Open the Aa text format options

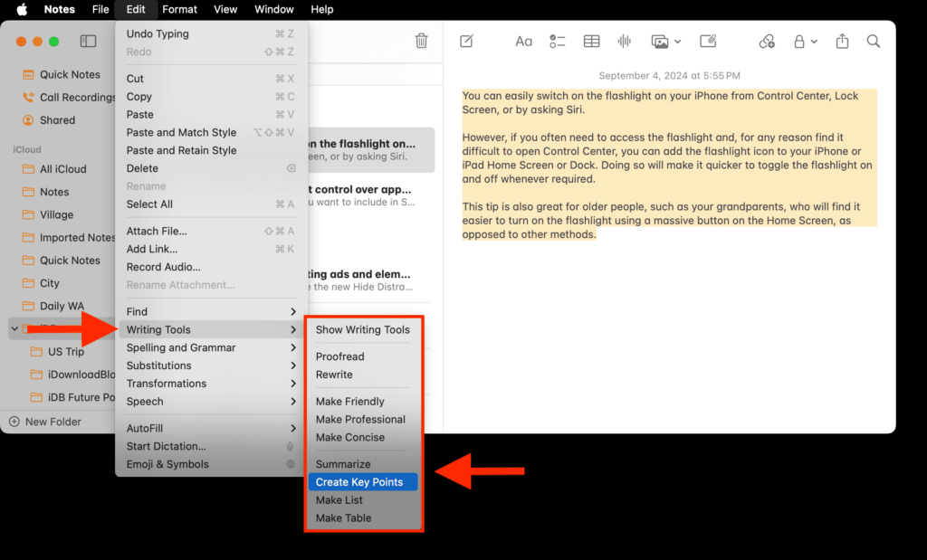pyautogui.click(x=523, y=41)
